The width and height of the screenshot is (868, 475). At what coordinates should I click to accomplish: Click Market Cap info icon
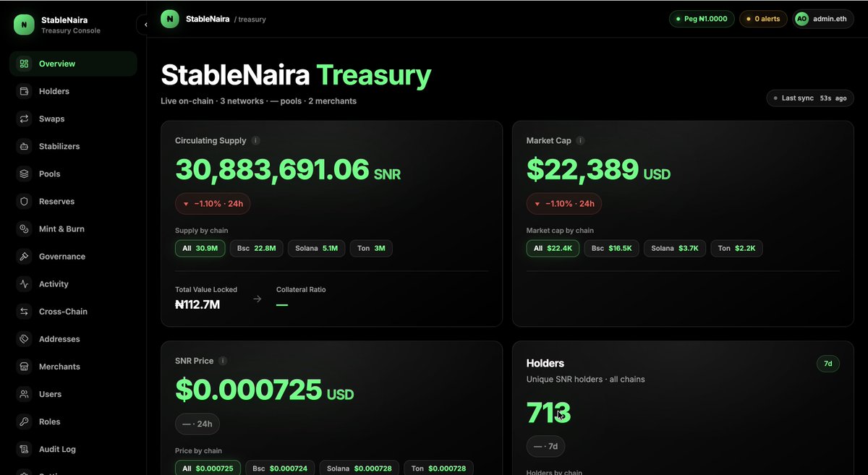pos(581,141)
